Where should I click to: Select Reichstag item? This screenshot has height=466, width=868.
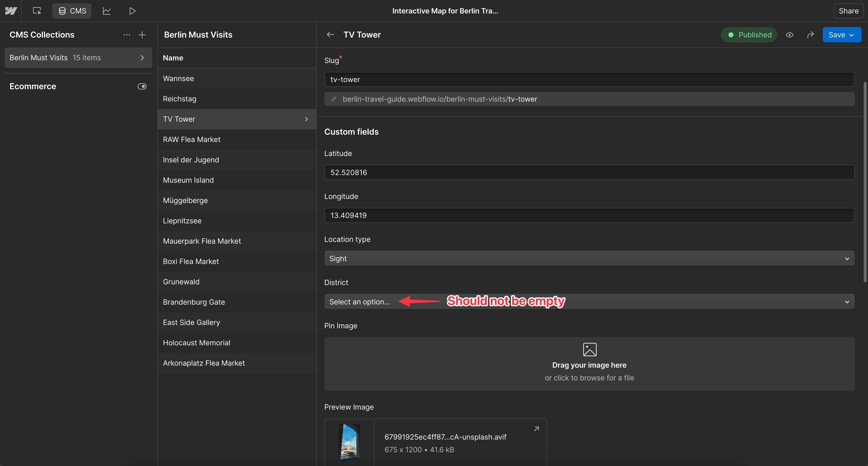click(237, 99)
